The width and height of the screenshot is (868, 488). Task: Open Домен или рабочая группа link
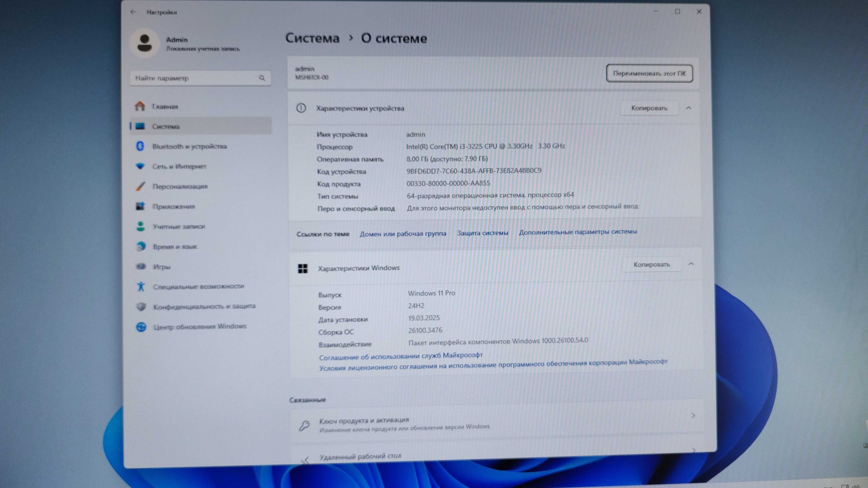[403, 233]
